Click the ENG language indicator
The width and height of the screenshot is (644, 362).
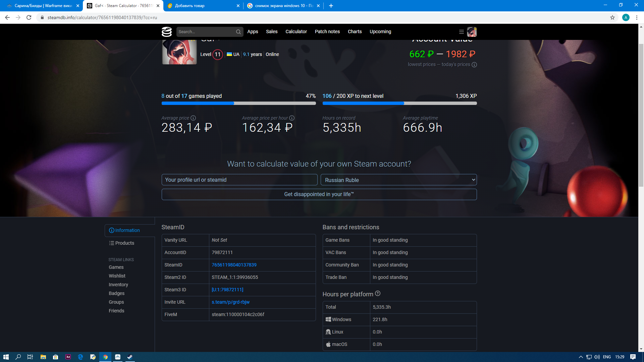tap(607, 357)
